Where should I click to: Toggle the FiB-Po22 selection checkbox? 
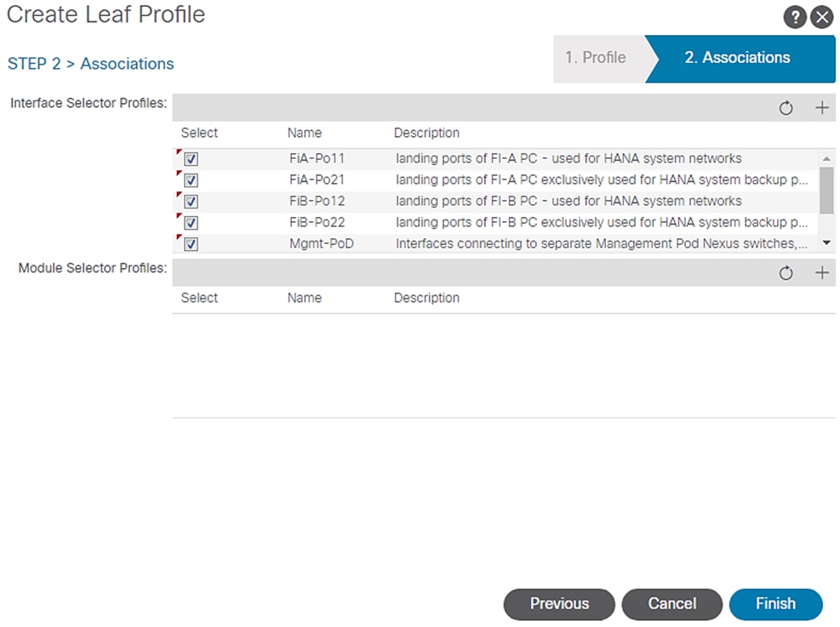point(191,223)
